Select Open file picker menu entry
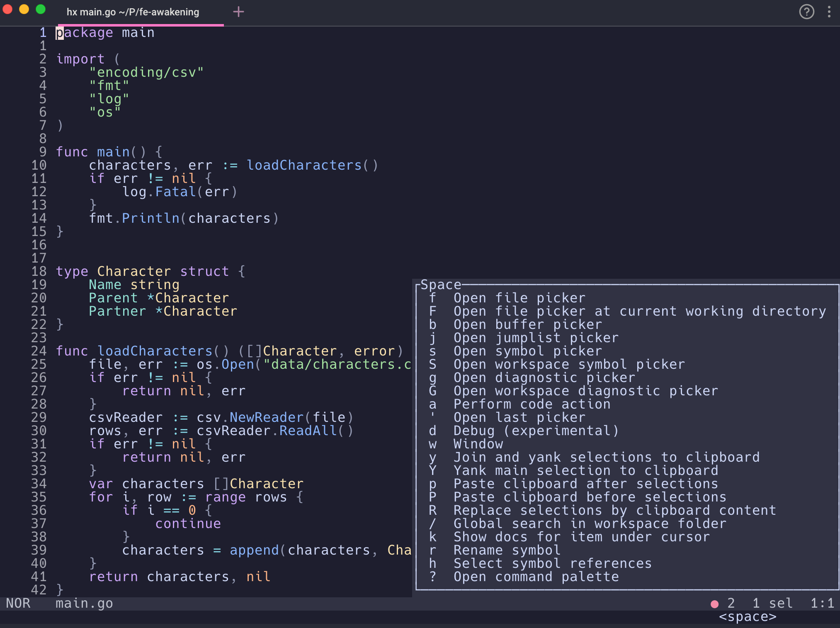Viewport: 840px width, 628px height. coord(519,298)
